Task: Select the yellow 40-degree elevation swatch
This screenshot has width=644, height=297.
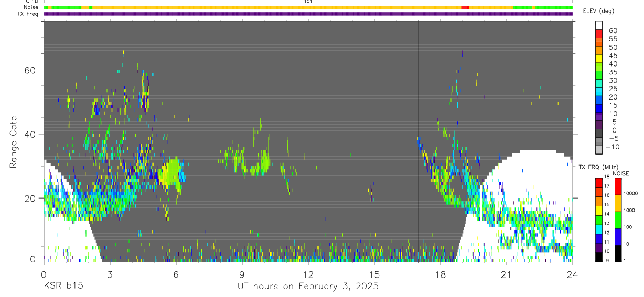Action: pos(599,60)
